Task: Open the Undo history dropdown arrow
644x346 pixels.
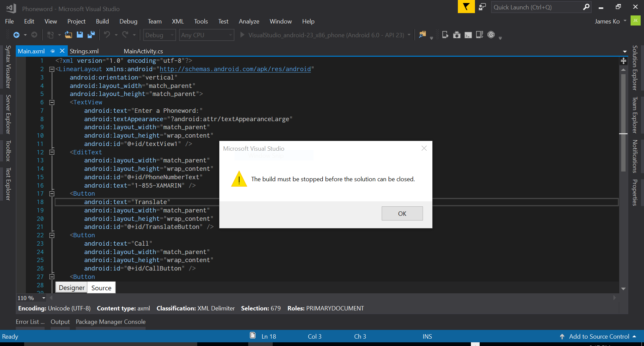Action: (x=116, y=35)
